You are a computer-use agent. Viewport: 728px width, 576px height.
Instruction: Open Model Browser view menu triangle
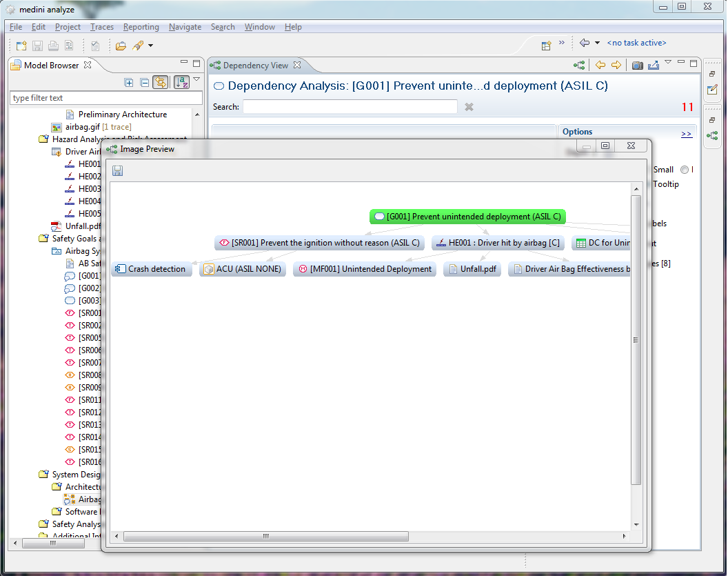tap(196, 80)
